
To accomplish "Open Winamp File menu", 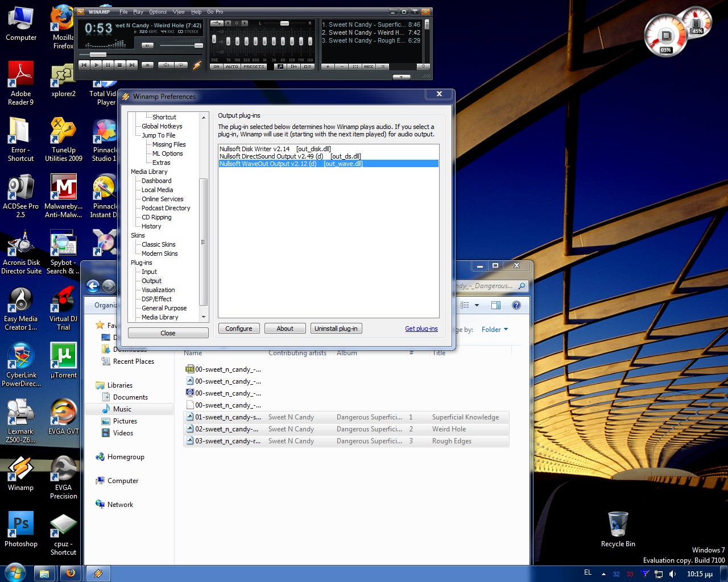I will coord(123,12).
